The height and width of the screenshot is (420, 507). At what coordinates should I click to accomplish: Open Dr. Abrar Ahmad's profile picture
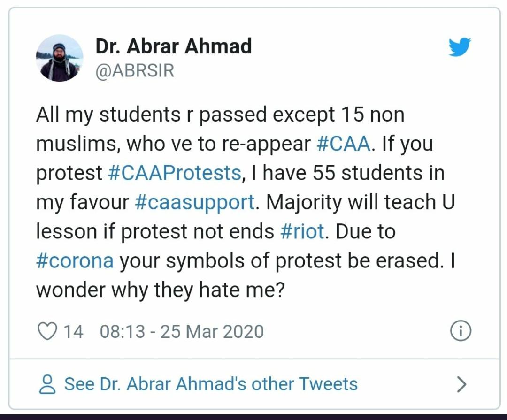pyautogui.click(x=60, y=58)
